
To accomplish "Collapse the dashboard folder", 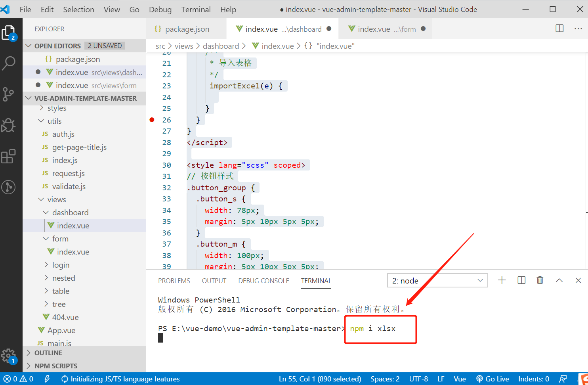I will coord(84,213).
